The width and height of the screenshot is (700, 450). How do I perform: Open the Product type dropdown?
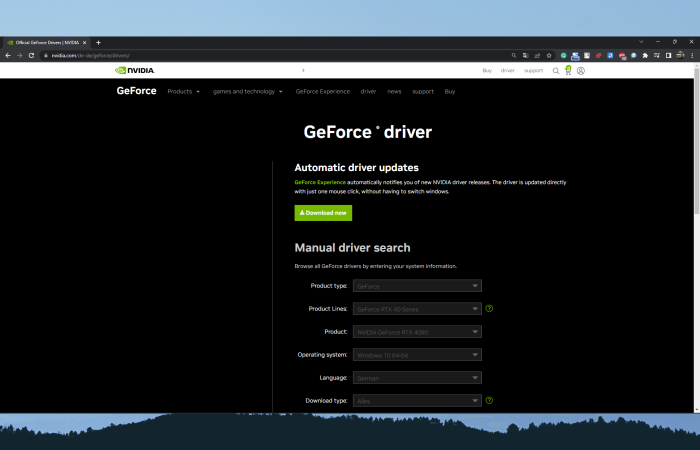[x=417, y=286]
